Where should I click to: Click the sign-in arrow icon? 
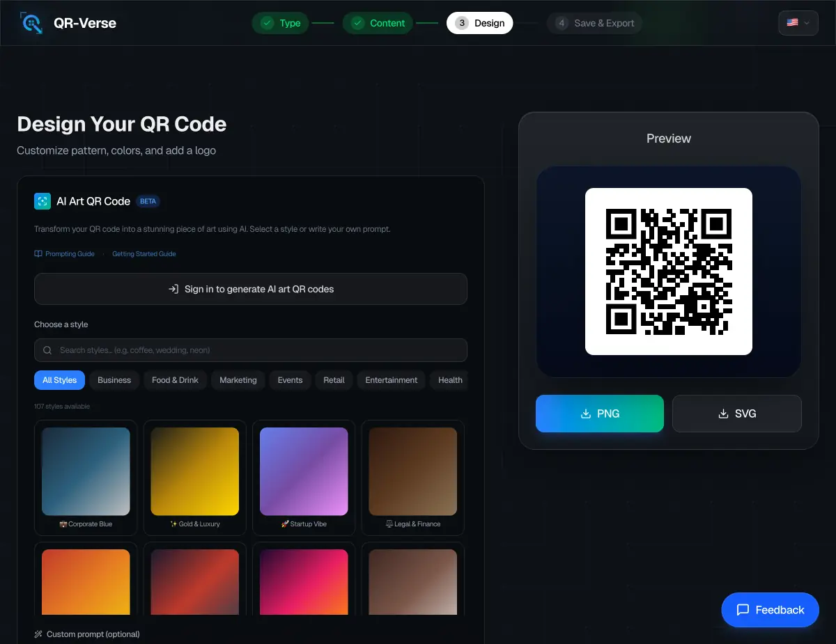click(x=173, y=288)
